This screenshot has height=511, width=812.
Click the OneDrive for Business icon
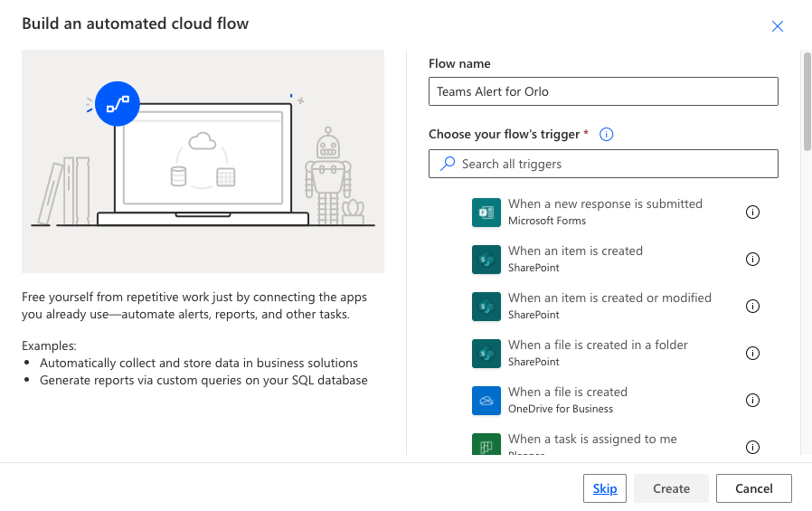[486, 401]
